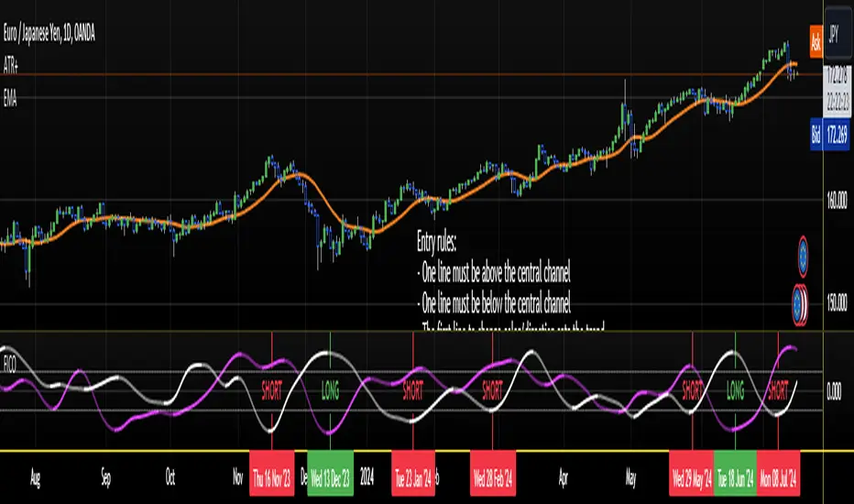Click the Nov label on the time axis

pos(237,477)
